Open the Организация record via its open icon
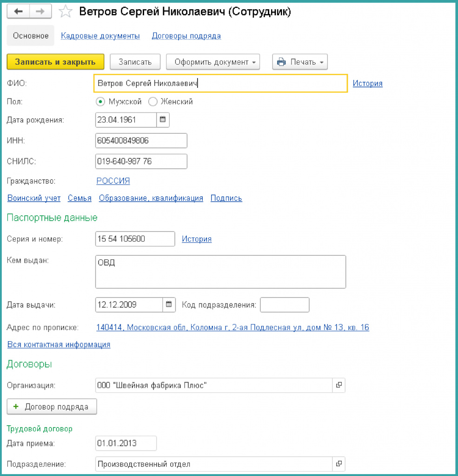Image resolution: width=458 pixels, height=476 pixels. (x=339, y=385)
